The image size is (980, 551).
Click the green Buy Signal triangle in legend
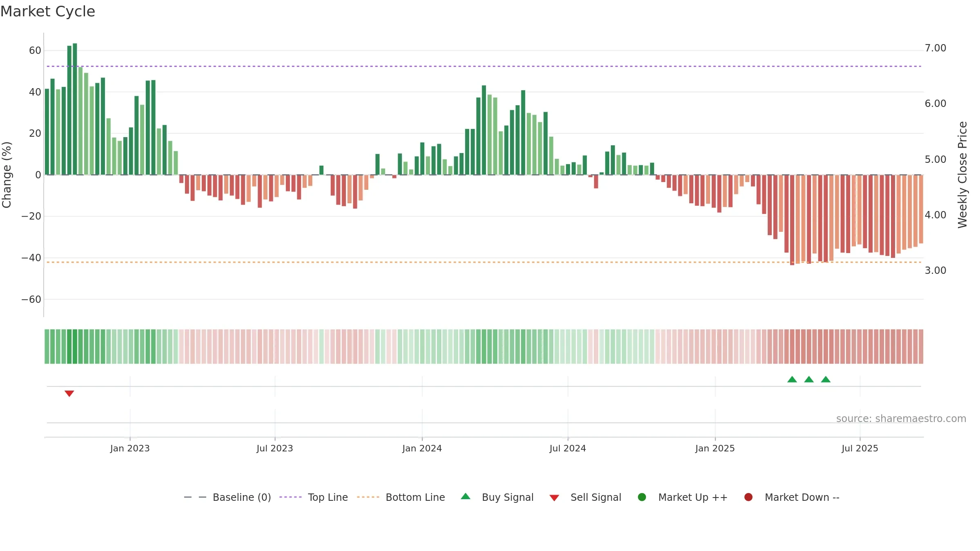tap(465, 496)
